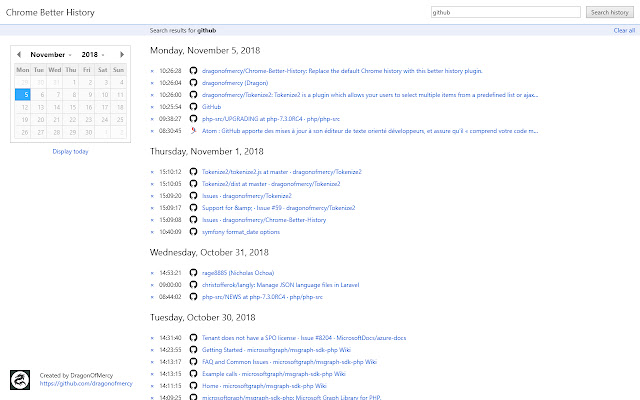The width and height of the screenshot is (640, 400).
Task: Open Tokenize2/dist at master link
Action: point(271,184)
